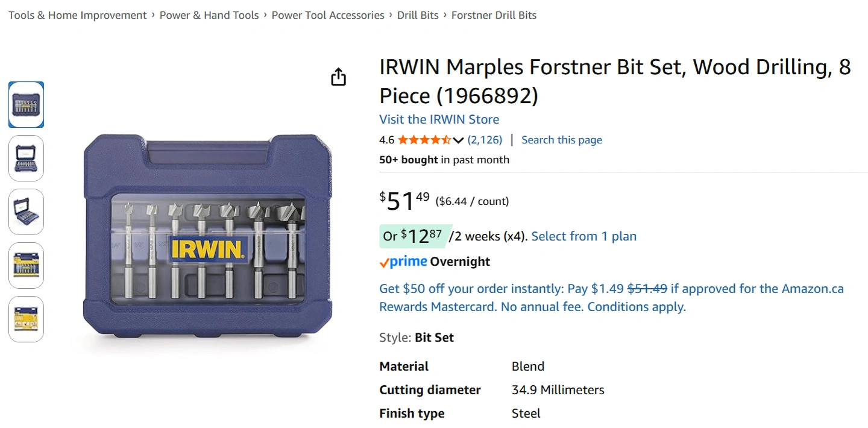
Task: Go to Power & Hand Tools breadcrumb
Action: [209, 15]
